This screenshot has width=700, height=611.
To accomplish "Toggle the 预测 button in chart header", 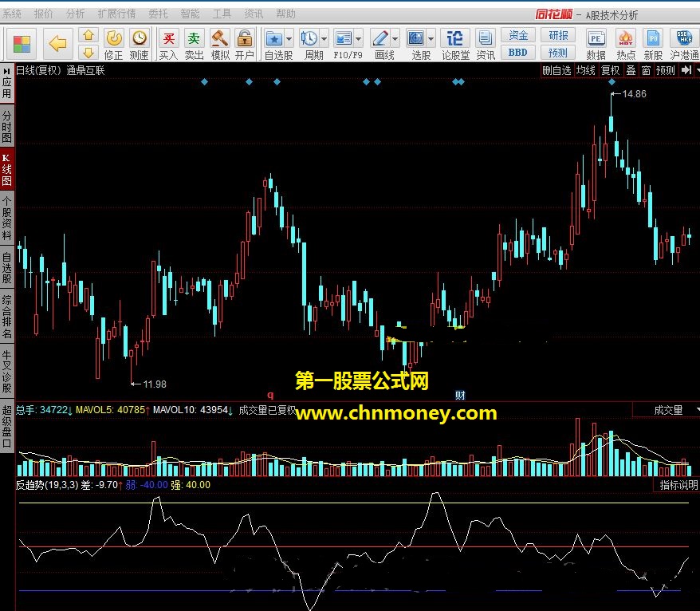I will click(x=666, y=70).
